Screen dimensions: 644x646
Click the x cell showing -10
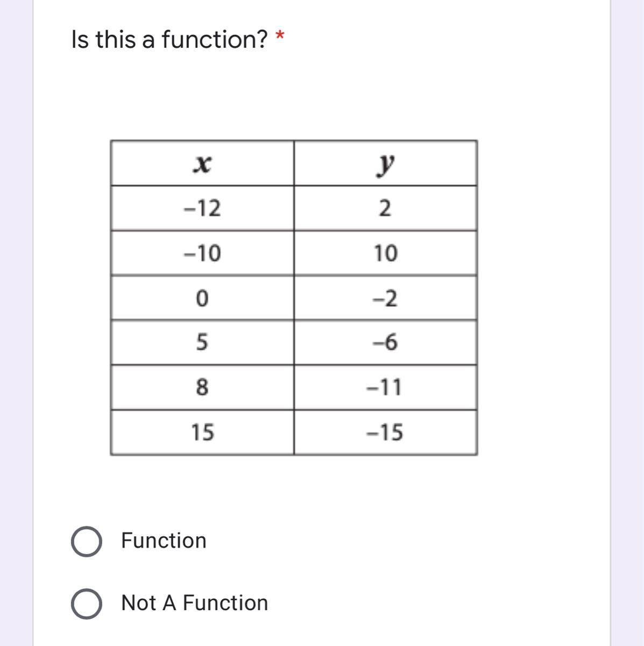point(202,253)
